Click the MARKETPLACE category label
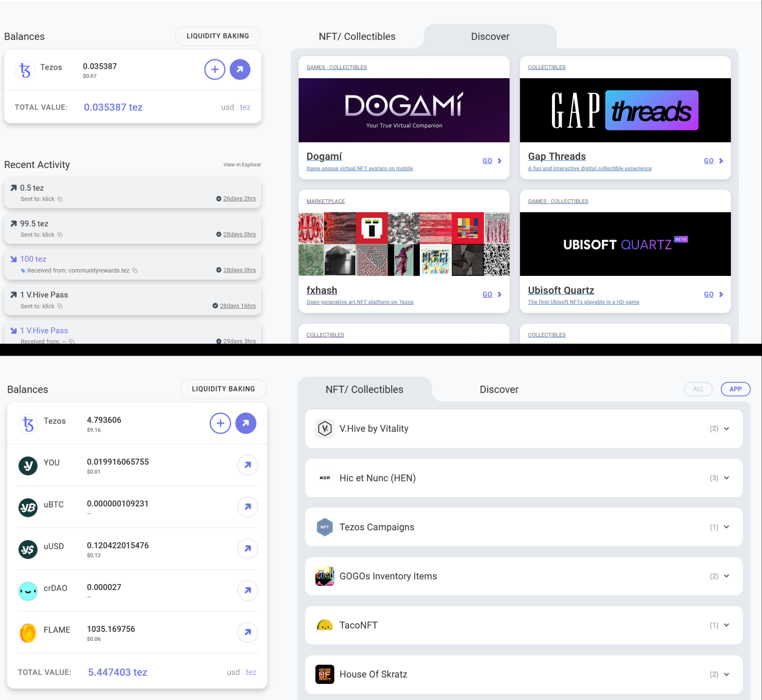This screenshot has height=700, width=762. click(x=325, y=201)
